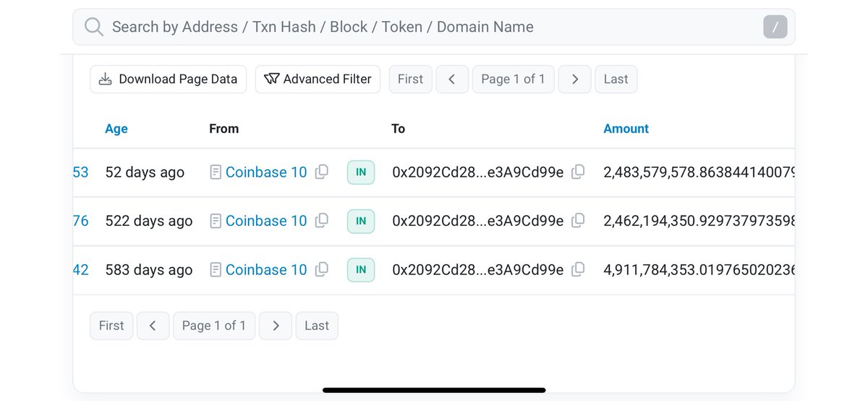Click the IN badge in 52 days ago row
This screenshot has width=868, height=401.
[361, 172]
